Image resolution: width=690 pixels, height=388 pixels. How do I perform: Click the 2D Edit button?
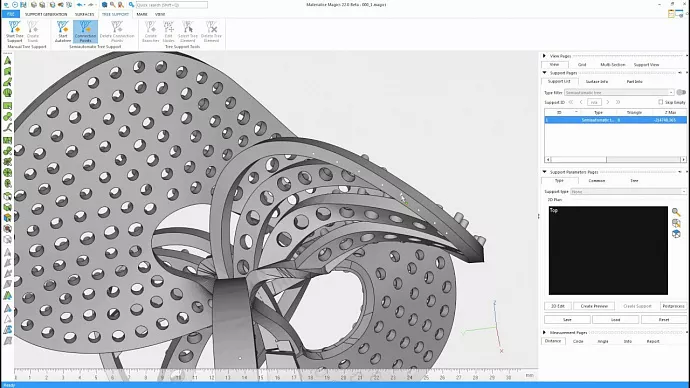pyautogui.click(x=558, y=306)
